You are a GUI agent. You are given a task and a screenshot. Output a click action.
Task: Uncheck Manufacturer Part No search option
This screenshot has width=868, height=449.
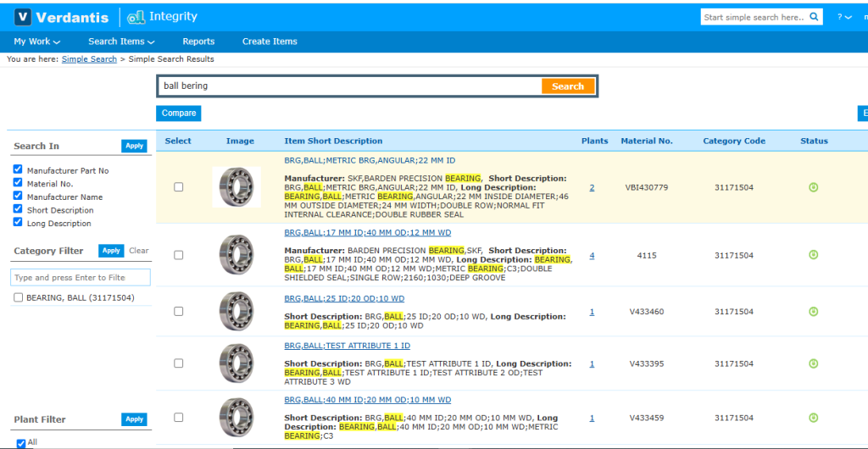[18, 170]
